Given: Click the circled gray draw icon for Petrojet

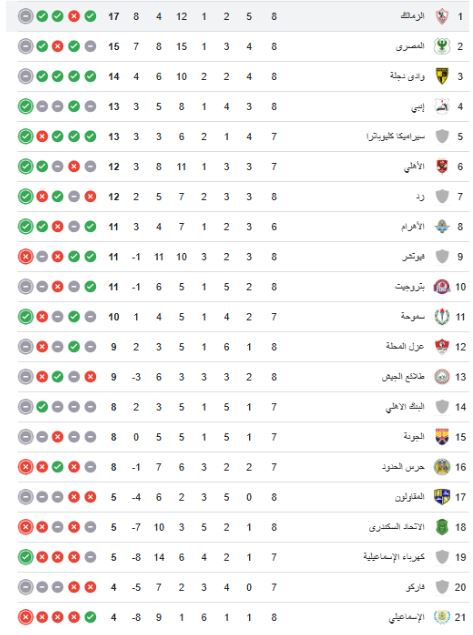Looking at the screenshot, I should (x=26, y=287).
